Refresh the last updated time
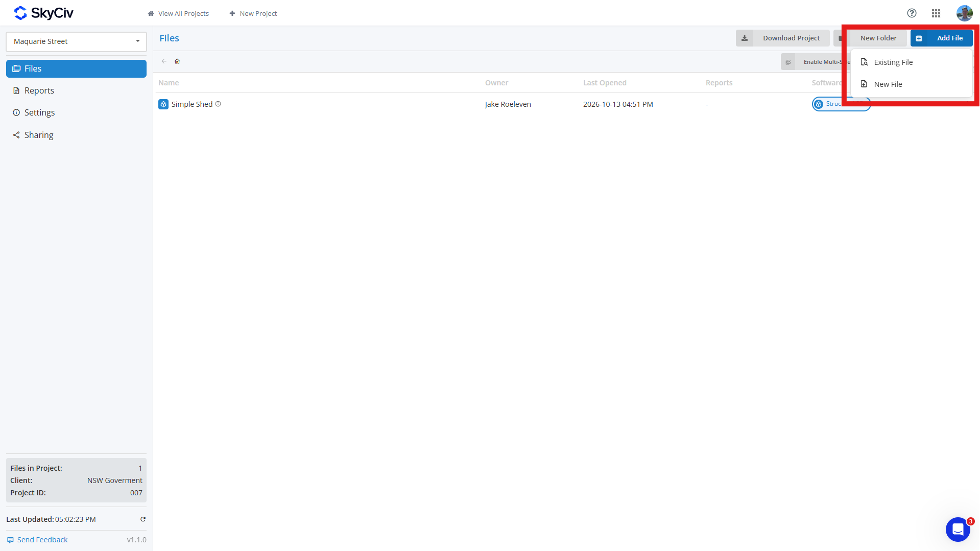Image resolution: width=980 pixels, height=551 pixels. [x=143, y=519]
